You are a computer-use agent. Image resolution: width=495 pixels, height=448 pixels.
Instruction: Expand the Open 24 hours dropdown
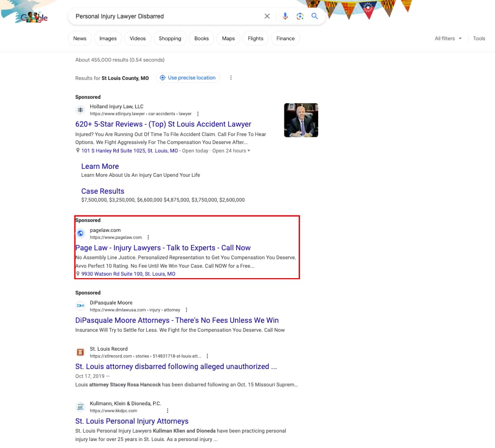[231, 151]
